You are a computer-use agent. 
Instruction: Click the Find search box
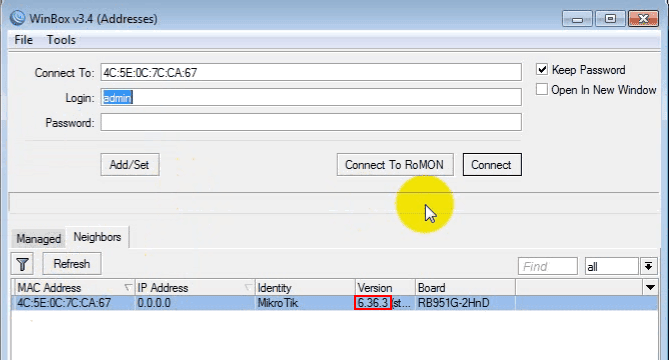pyautogui.click(x=548, y=267)
